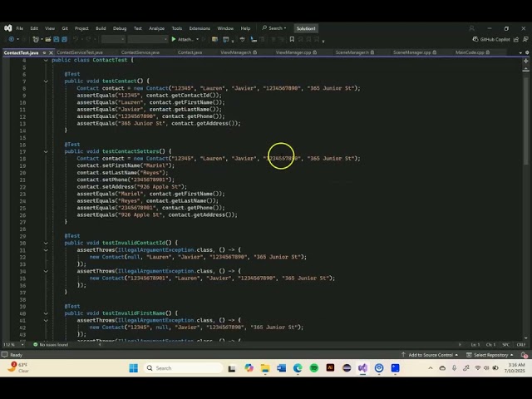Open the solution platforms combo box

click(x=148, y=39)
